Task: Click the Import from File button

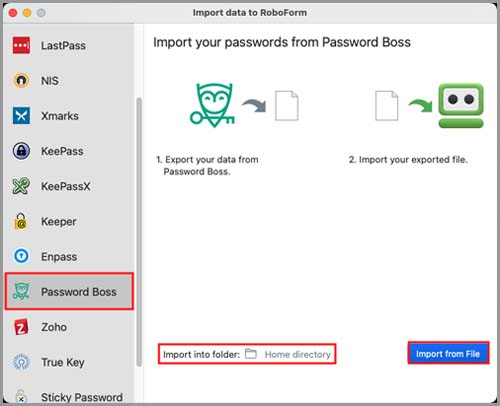Action: point(448,353)
